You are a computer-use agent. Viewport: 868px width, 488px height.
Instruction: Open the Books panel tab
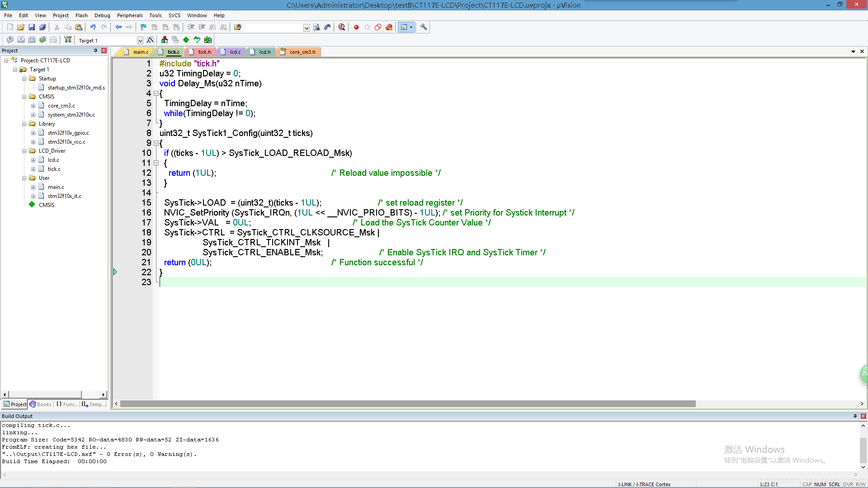tap(41, 404)
